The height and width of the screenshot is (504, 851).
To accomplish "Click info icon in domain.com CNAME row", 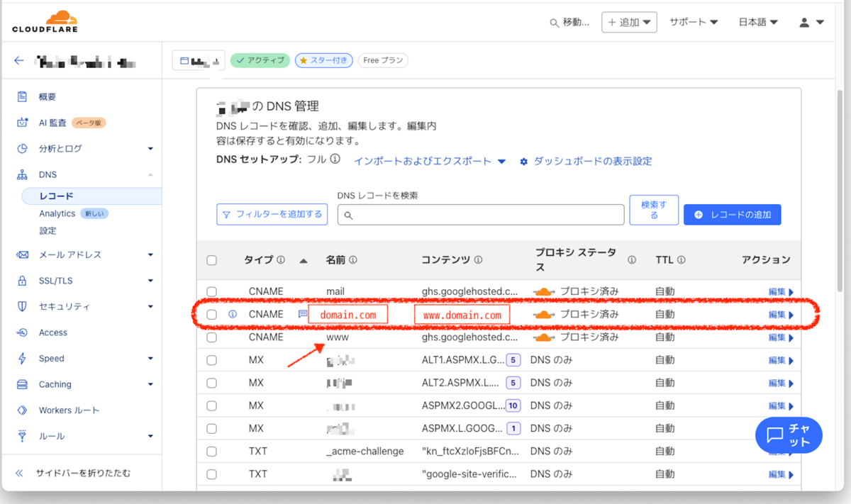I will [x=233, y=314].
